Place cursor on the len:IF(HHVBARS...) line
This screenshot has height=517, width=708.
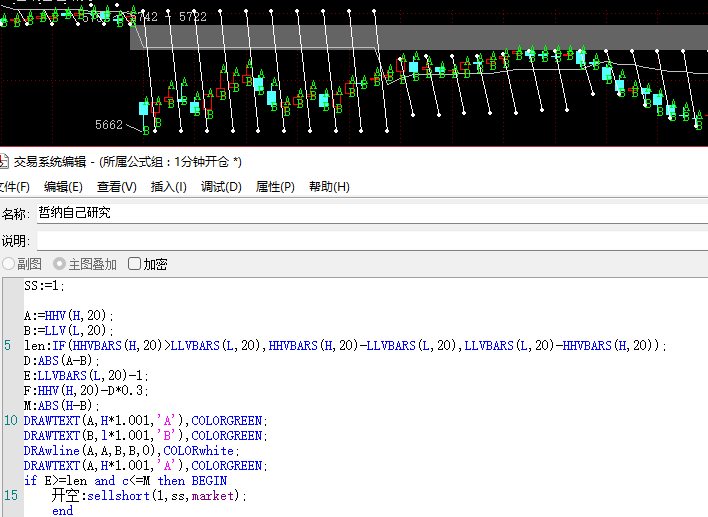pyautogui.click(x=345, y=346)
